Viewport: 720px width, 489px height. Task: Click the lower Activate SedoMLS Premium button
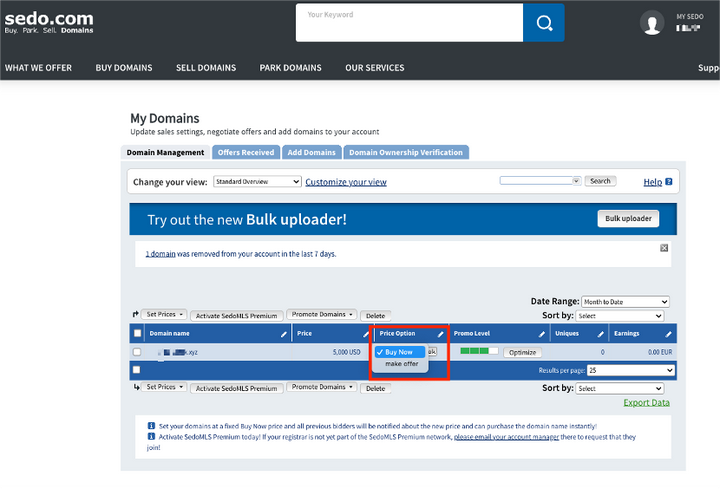pyautogui.click(x=236, y=388)
